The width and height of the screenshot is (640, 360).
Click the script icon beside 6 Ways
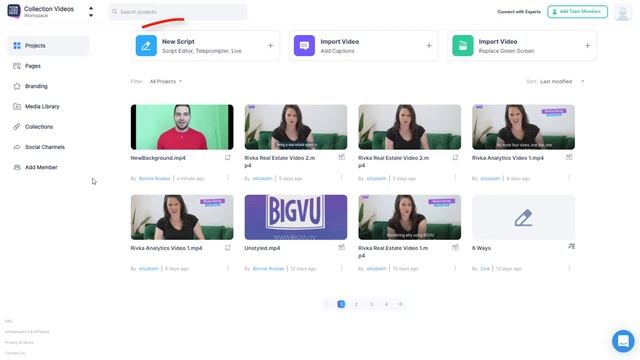(571, 247)
